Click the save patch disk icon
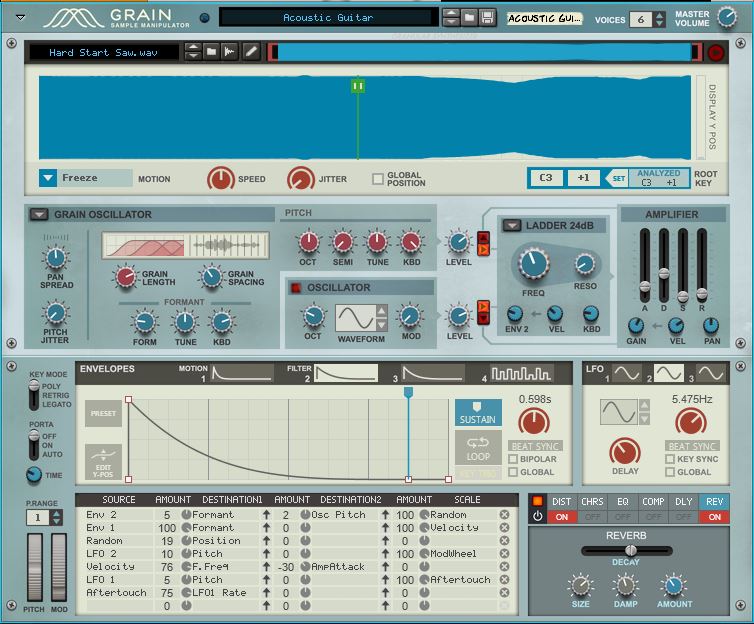754x624 pixels. tap(487, 18)
